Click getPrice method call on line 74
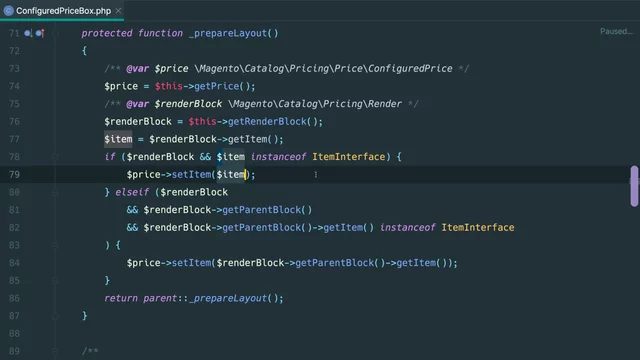This screenshot has width=640, height=360. coord(217,86)
